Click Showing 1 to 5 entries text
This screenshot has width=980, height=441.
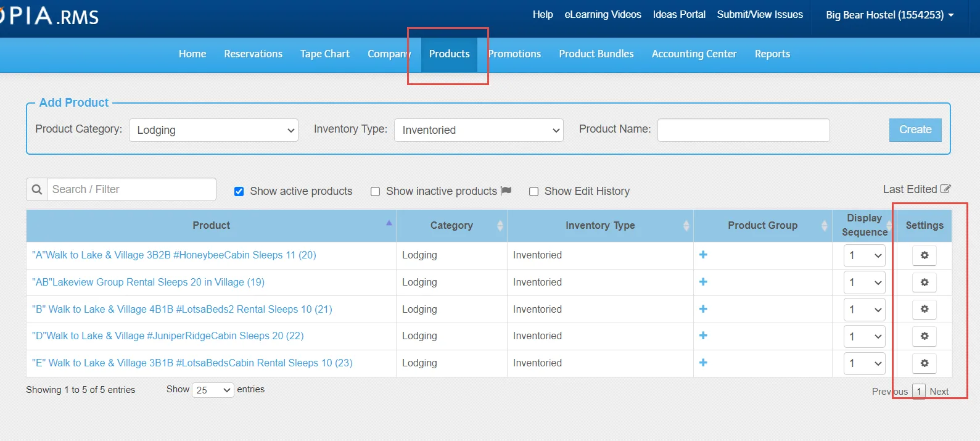81,390
